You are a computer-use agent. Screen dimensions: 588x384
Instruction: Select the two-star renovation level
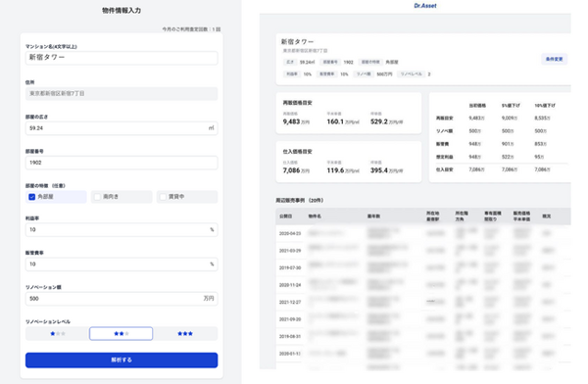[x=122, y=333]
